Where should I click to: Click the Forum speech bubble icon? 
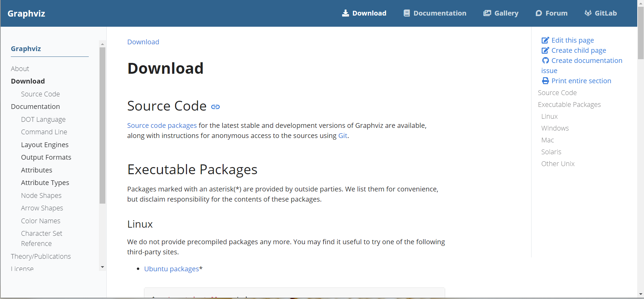point(539,13)
